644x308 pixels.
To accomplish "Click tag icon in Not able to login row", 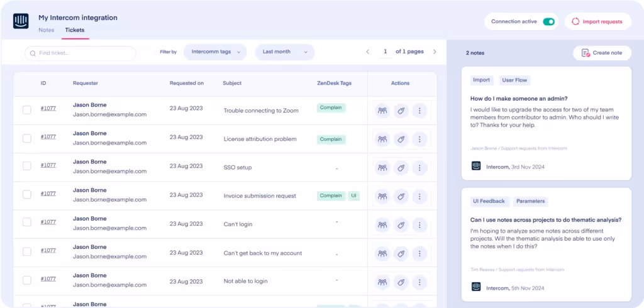I will point(401,282).
